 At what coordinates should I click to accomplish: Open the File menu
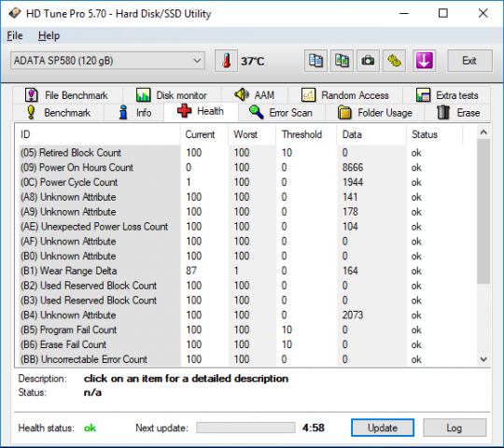tap(15, 35)
